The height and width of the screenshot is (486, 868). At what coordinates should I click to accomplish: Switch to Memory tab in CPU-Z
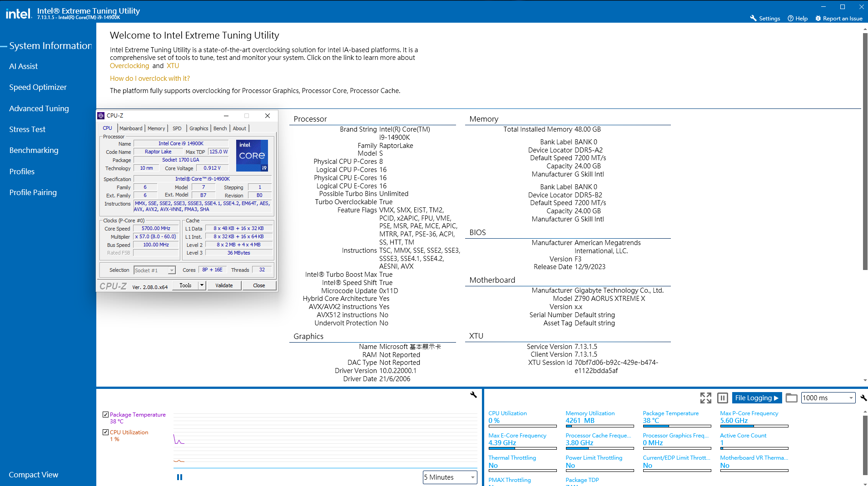[156, 128]
